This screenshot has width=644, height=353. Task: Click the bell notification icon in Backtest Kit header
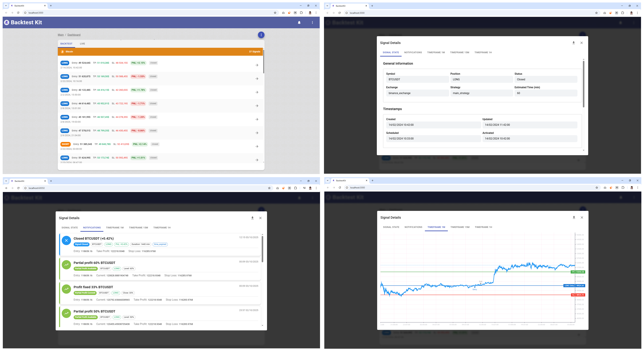pos(299,22)
